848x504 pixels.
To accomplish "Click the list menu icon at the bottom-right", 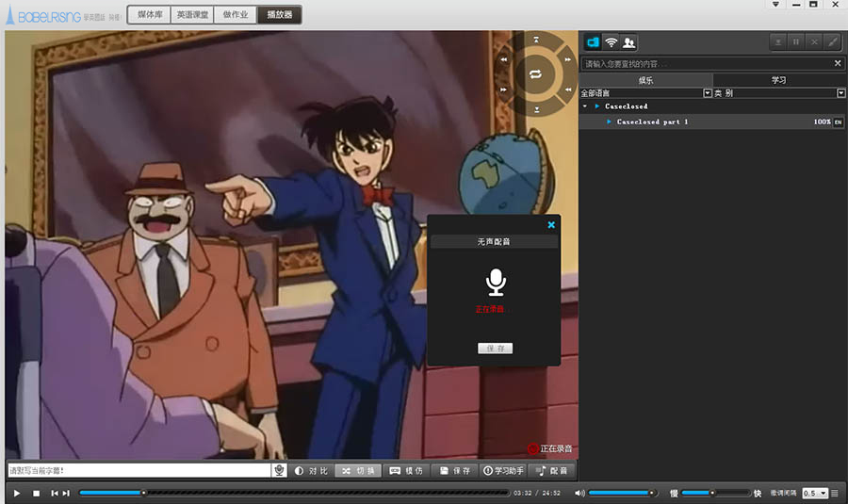I will [835, 494].
